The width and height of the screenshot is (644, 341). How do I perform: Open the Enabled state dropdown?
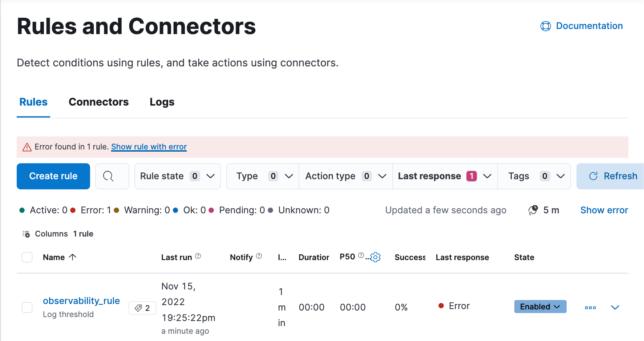tap(540, 307)
